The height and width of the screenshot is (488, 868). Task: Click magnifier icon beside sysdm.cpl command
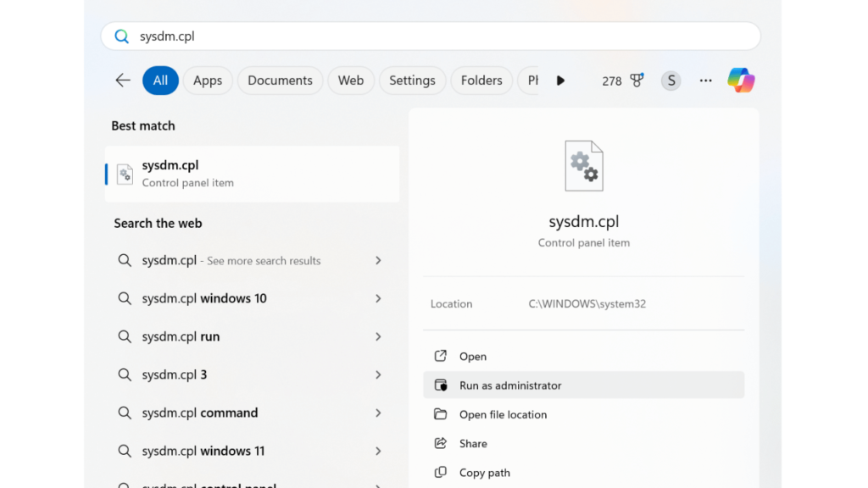pos(125,413)
